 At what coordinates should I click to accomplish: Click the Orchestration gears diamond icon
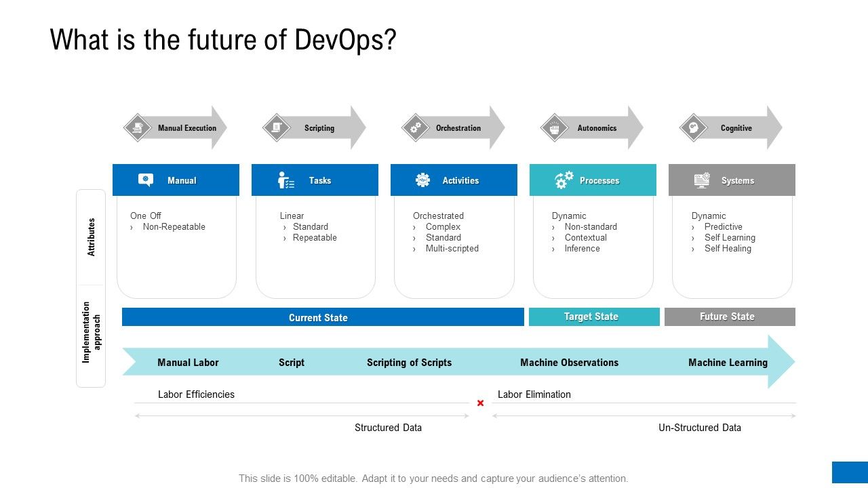tap(416, 127)
